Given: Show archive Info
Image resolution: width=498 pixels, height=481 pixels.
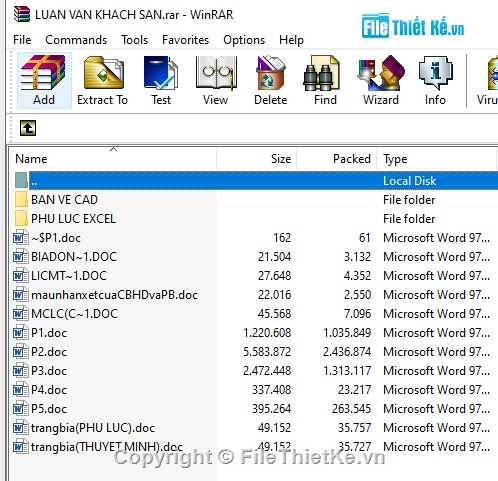Looking at the screenshot, I should tap(435, 80).
